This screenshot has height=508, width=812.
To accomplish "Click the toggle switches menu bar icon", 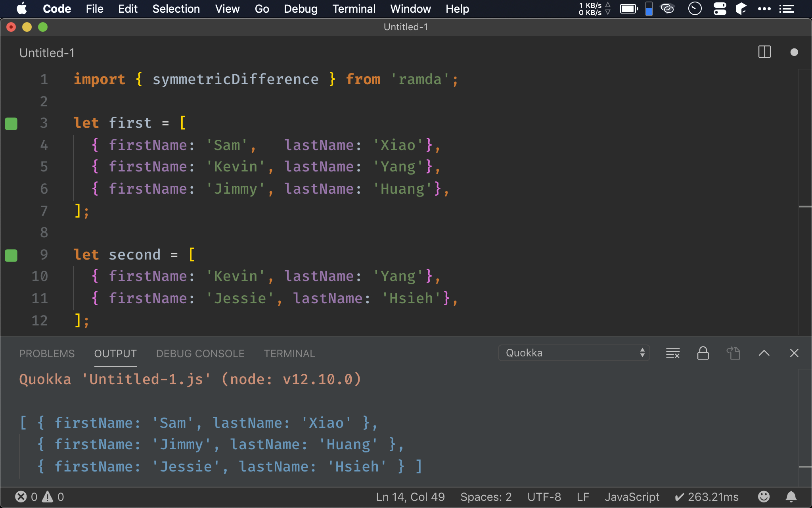I will (720, 8).
